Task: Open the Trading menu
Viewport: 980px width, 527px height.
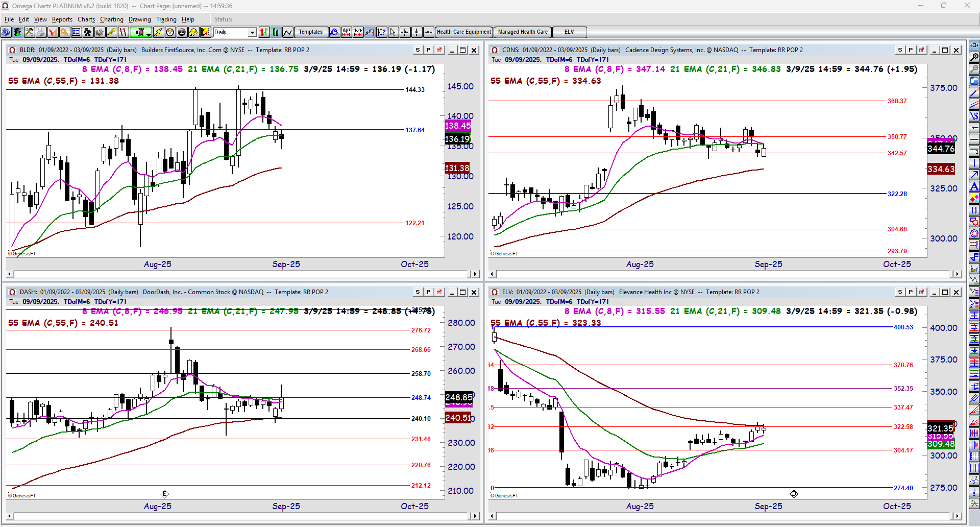Action: click(166, 19)
